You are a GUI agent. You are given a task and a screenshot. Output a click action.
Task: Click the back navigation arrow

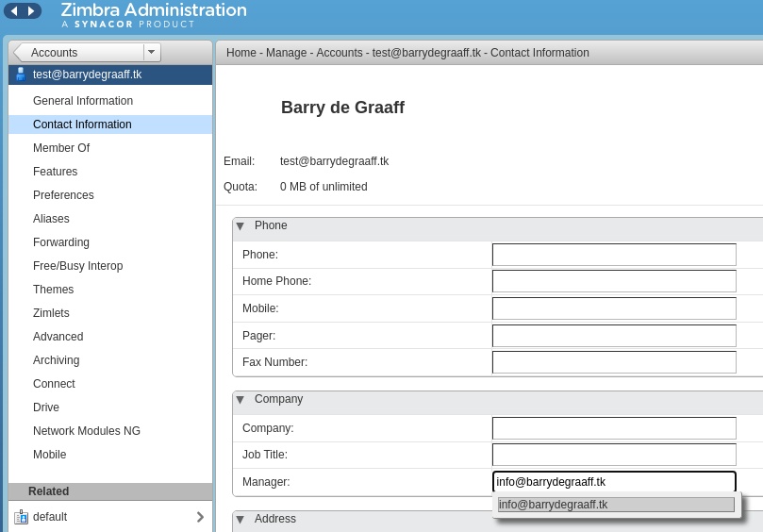pyautogui.click(x=14, y=11)
